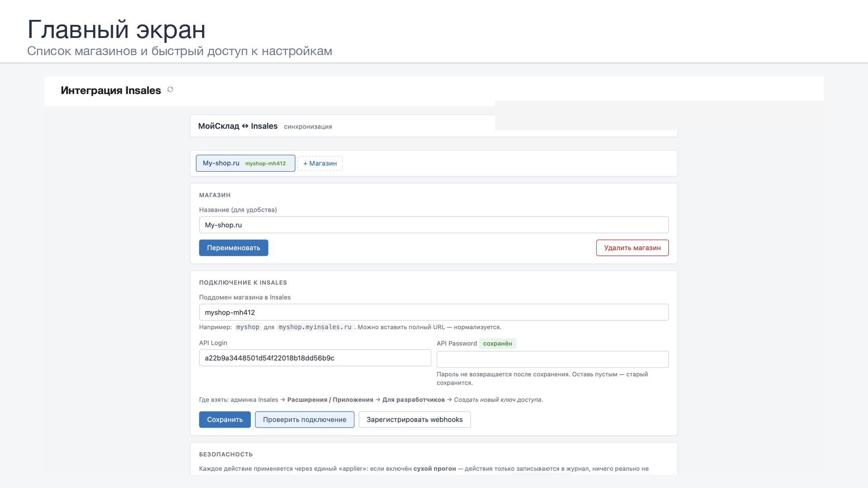Click the API Login label

tap(213, 343)
